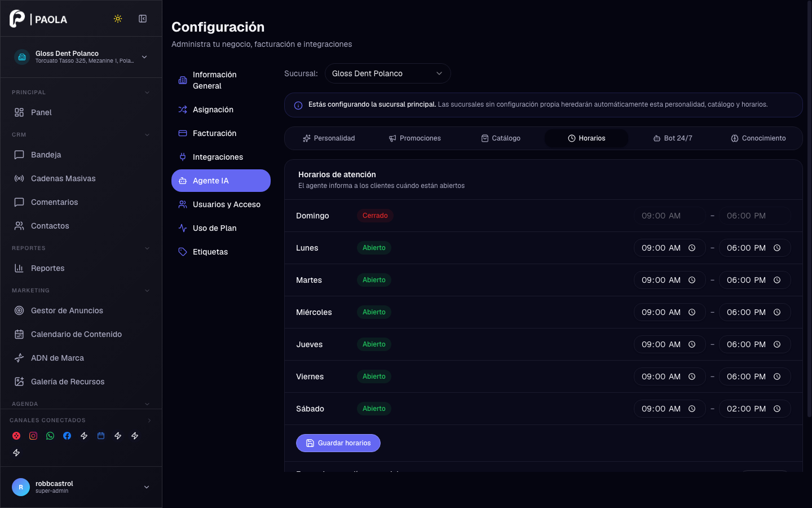Collapse the CRM sidebar section

(x=147, y=135)
